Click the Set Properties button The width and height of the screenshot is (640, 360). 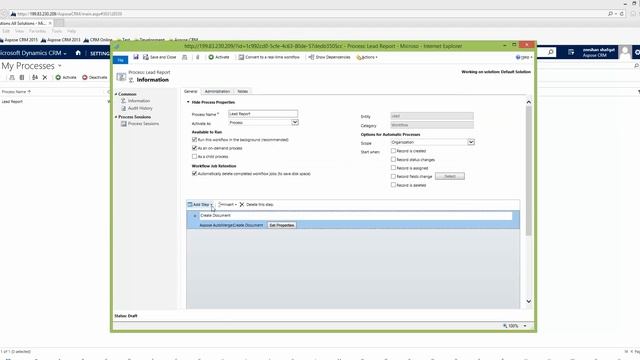point(282,225)
